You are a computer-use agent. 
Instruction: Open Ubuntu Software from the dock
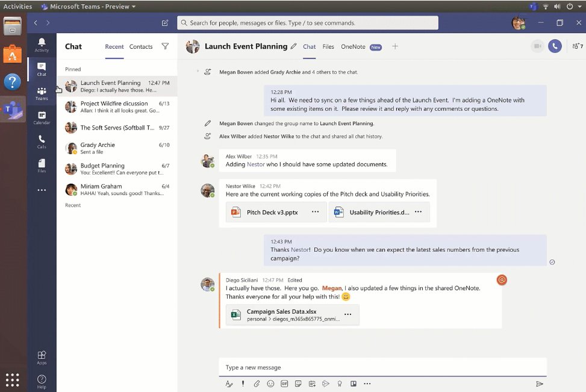pos(12,54)
